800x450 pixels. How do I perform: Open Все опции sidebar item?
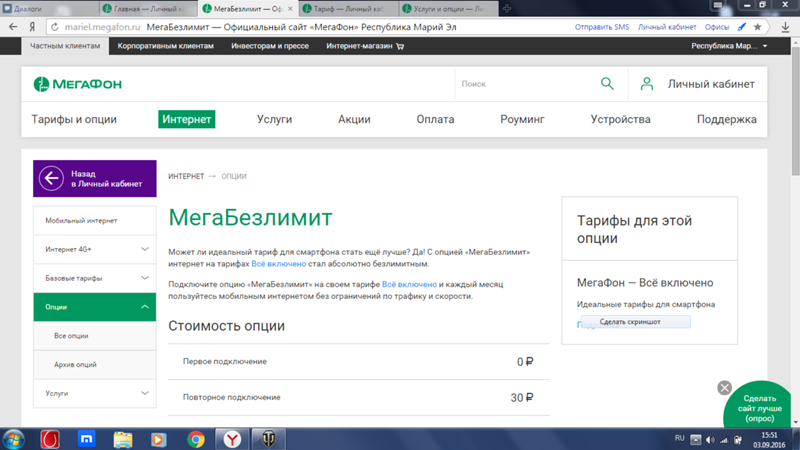[94, 336]
